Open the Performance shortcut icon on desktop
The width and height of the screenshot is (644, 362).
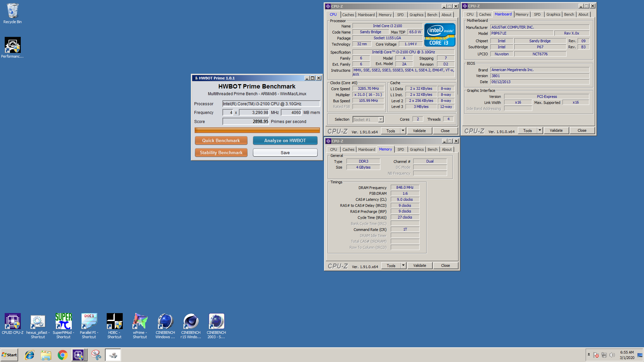pos(12,48)
